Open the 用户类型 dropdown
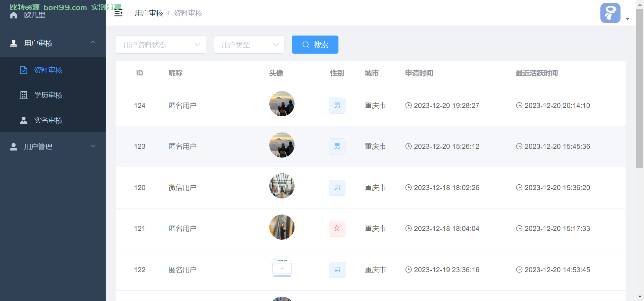Image resolution: width=644 pixels, height=301 pixels. [249, 45]
